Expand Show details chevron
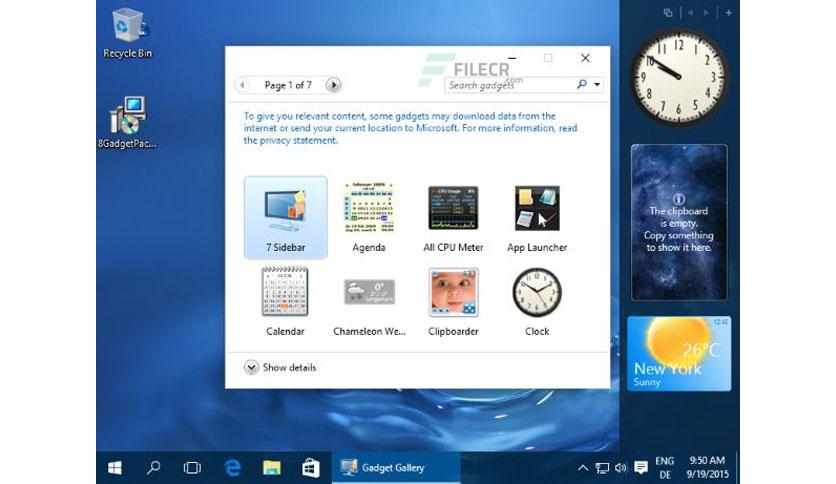836x484 pixels. 251,367
